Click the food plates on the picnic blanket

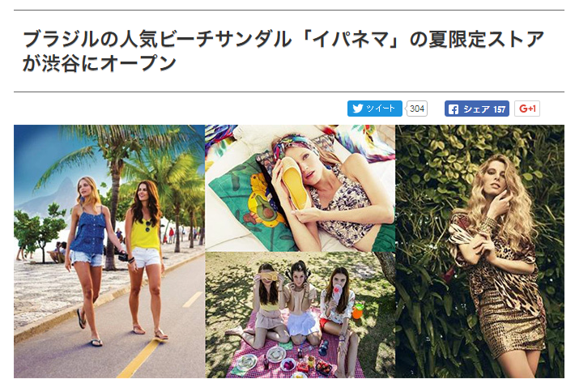(279, 360)
